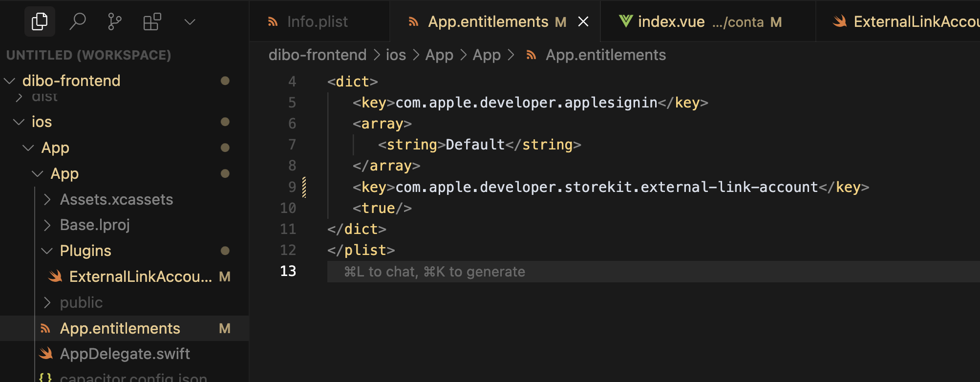
Task: Open the Explorer files icon
Action: click(x=40, y=22)
